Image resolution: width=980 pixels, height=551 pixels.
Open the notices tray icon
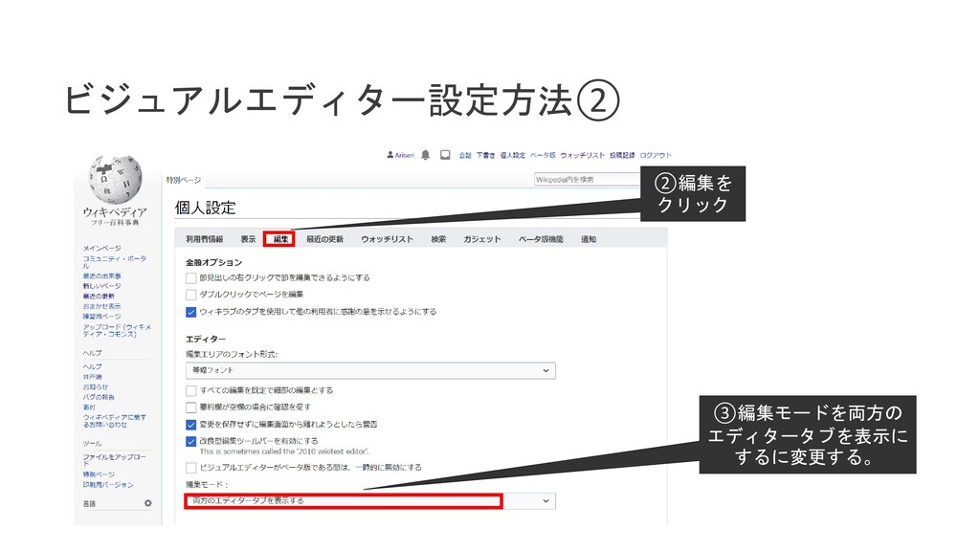[x=445, y=155]
